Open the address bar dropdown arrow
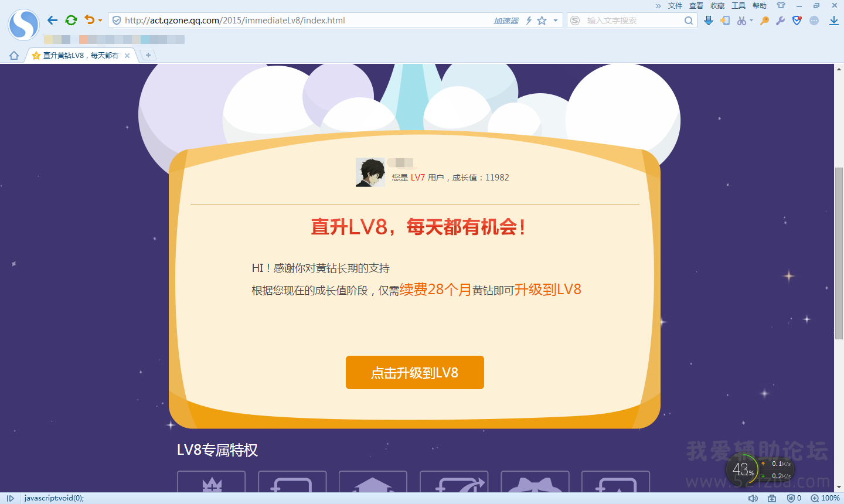 556,21
